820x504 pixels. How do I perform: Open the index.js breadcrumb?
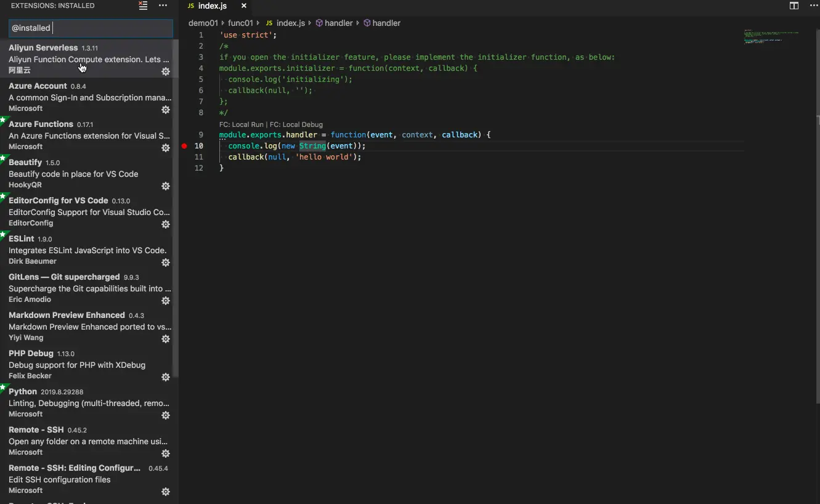click(x=285, y=23)
